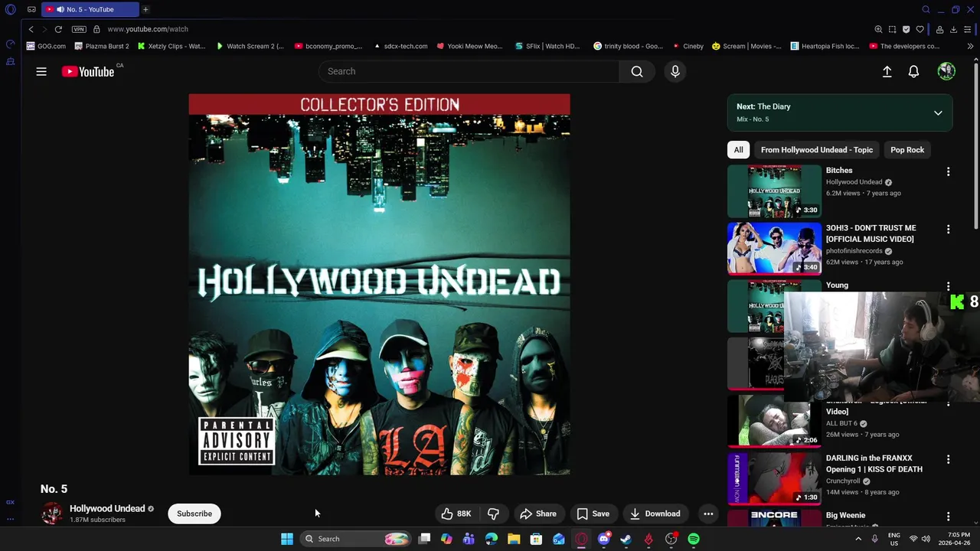This screenshot has height=551, width=980.
Task: Focus the YouTube search box
Action: [469, 71]
